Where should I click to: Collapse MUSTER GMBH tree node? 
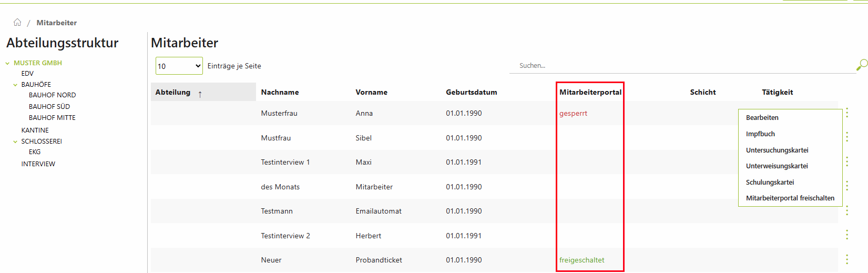pos(7,63)
